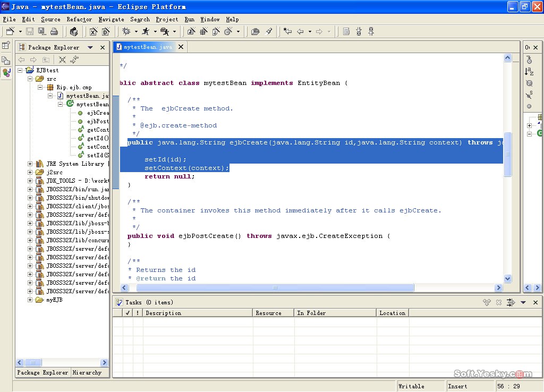Click the Print icon in the toolbar
The image size is (544, 392).
click(x=54, y=32)
